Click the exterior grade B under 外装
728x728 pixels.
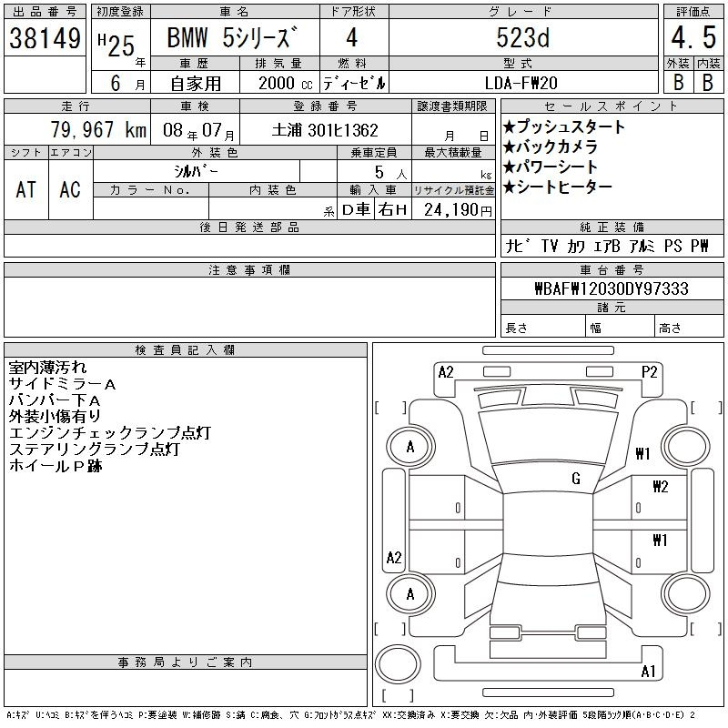[678, 82]
